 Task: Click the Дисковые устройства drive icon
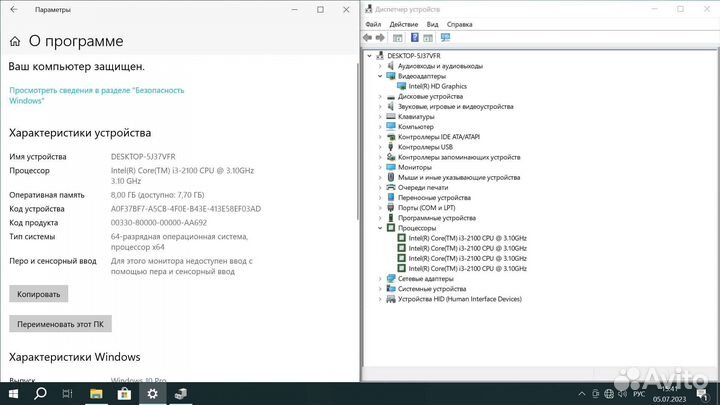[391, 96]
